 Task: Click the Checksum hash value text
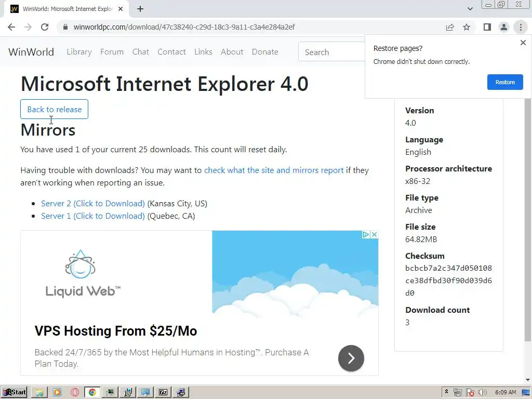448,281
